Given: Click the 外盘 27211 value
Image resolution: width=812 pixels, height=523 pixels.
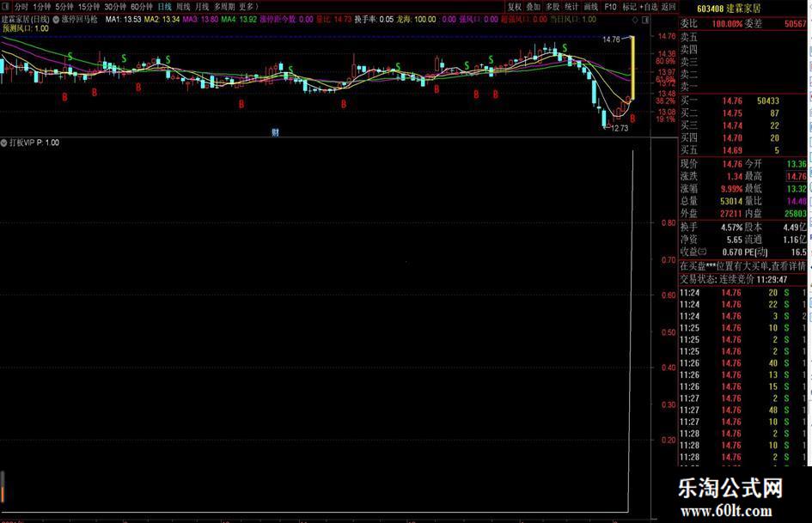Looking at the screenshot, I should tap(731, 213).
